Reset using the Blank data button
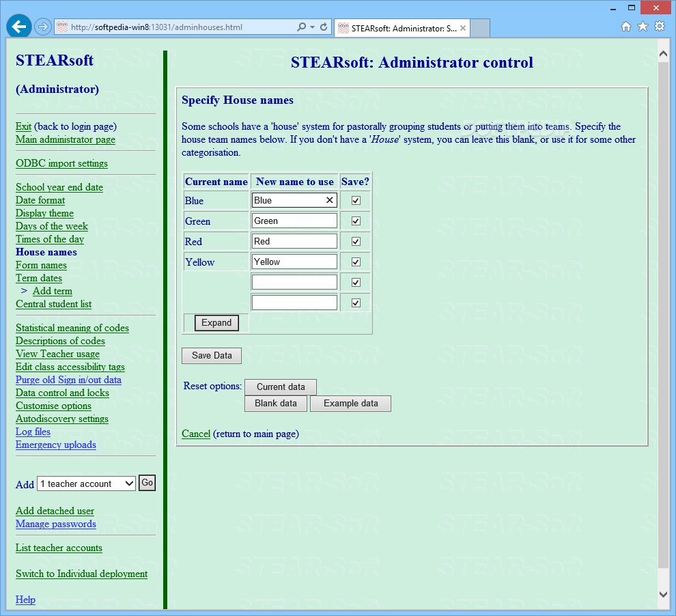The width and height of the screenshot is (676, 616). (x=276, y=404)
